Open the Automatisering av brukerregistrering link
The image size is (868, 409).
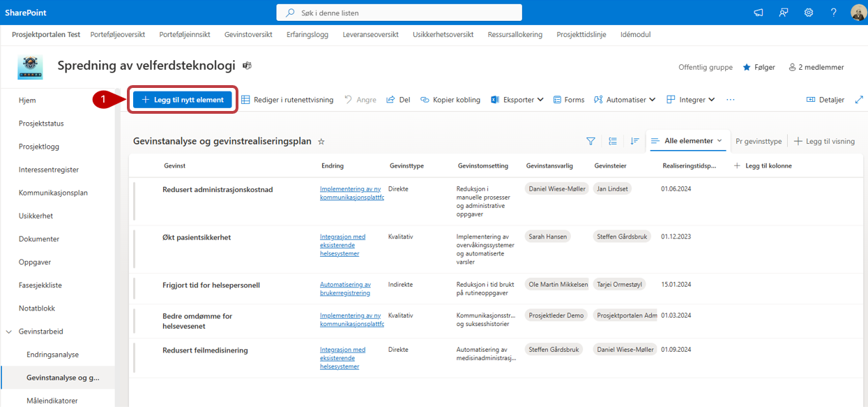345,289
